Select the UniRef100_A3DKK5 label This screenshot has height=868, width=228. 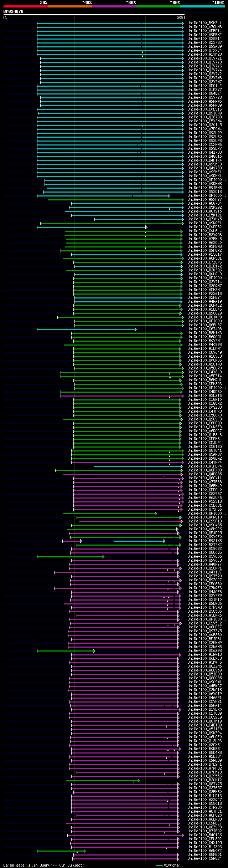[x=204, y=616]
